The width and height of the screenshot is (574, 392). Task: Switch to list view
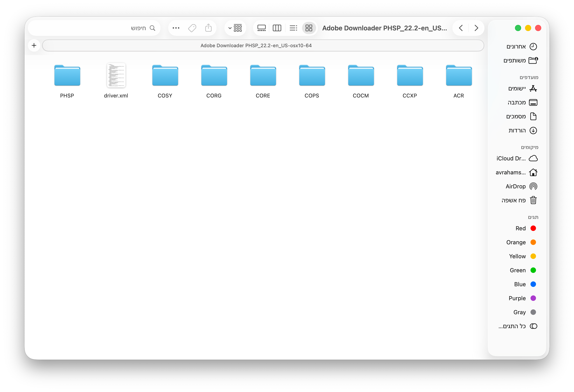[x=293, y=28]
